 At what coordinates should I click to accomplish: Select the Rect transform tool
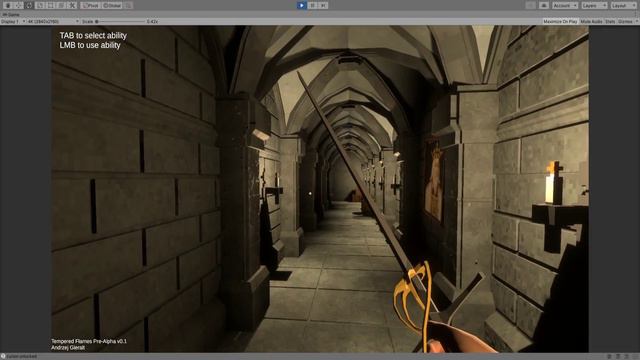click(51, 6)
